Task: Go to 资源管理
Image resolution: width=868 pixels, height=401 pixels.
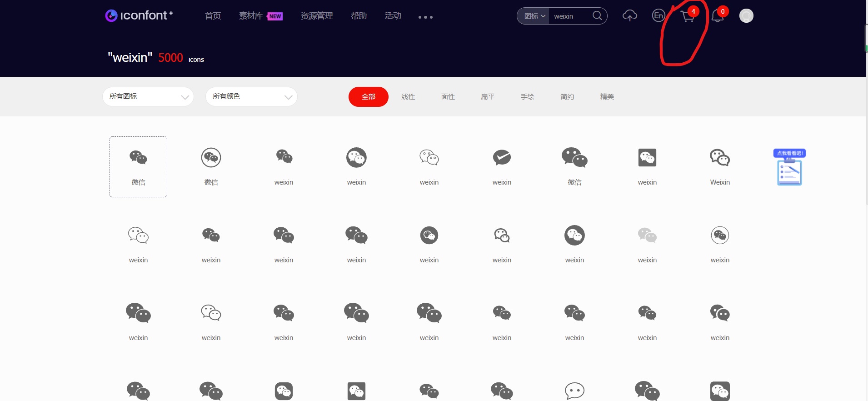Action: [317, 16]
